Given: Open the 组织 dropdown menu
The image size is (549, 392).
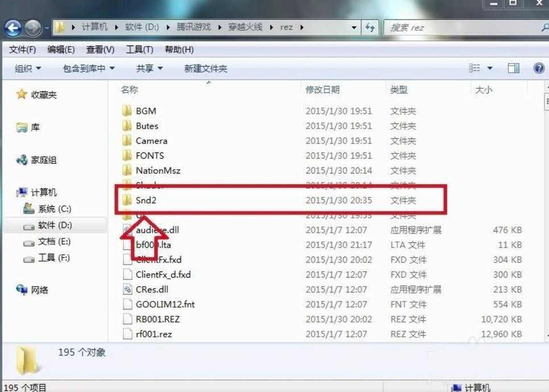Looking at the screenshot, I should pos(28,68).
